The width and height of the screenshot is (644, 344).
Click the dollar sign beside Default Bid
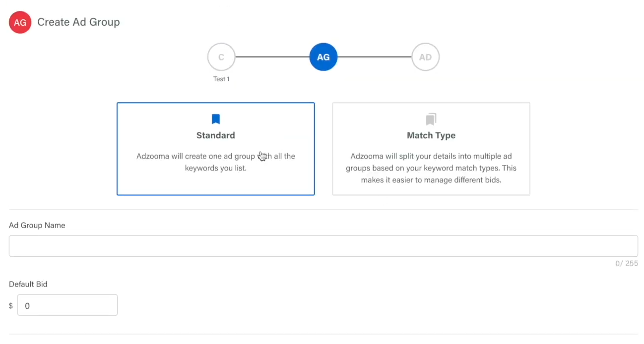click(x=11, y=306)
